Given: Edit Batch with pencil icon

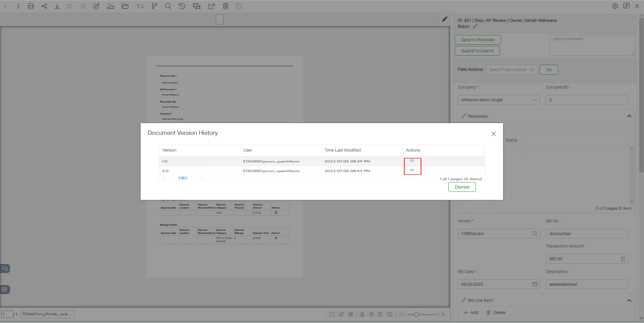Looking at the screenshot, I should (x=475, y=26).
